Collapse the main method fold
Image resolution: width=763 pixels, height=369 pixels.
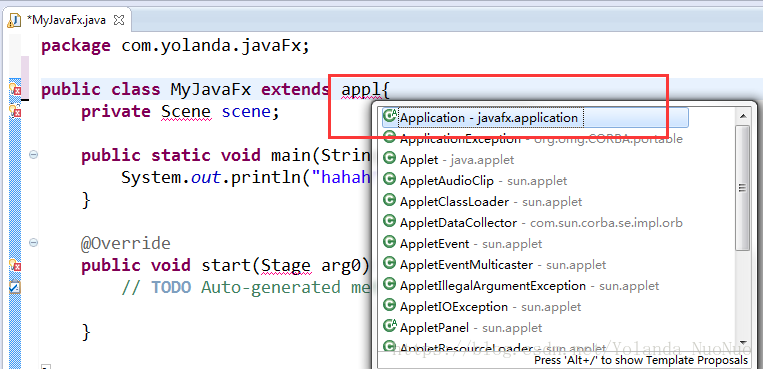(x=34, y=155)
